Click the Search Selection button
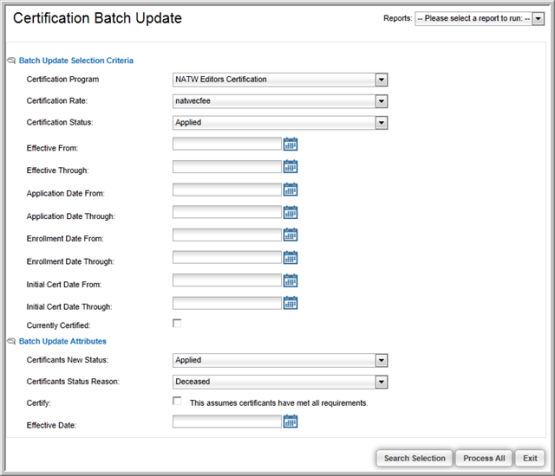Viewport: 555px width, 476px height. [414, 458]
